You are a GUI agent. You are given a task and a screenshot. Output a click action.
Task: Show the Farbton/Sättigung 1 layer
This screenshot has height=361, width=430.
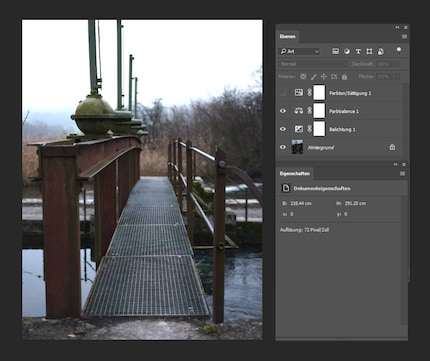pyautogui.click(x=283, y=93)
